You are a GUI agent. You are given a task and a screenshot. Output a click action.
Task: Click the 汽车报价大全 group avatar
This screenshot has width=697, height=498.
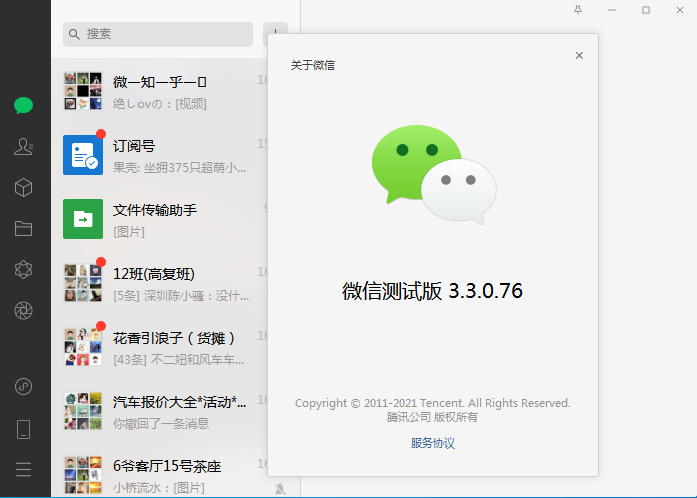click(83, 411)
